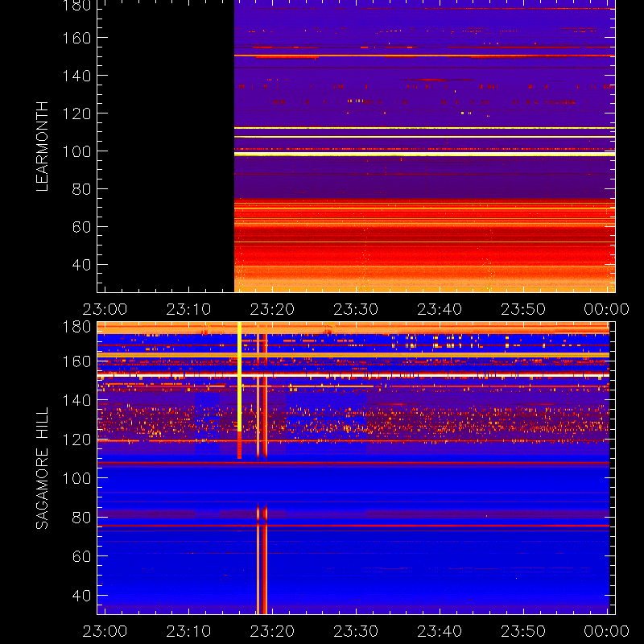Select the 100 frequency label on Learmonth plot
Image resolution: width=644 pixels, height=644 pixels.
pos(76,151)
